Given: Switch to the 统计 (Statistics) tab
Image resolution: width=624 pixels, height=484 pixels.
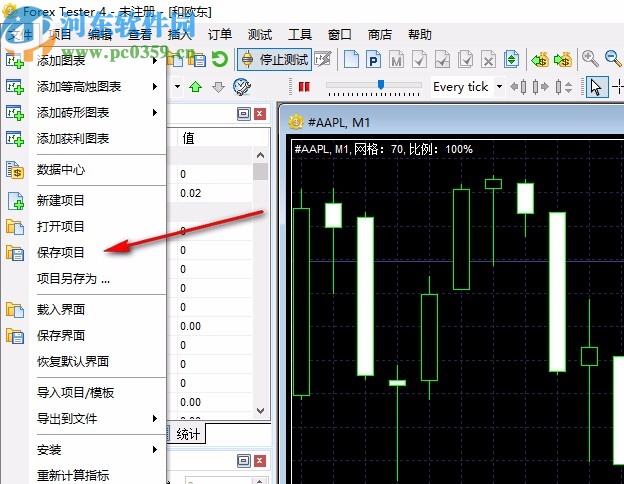Looking at the screenshot, I should [188, 434].
